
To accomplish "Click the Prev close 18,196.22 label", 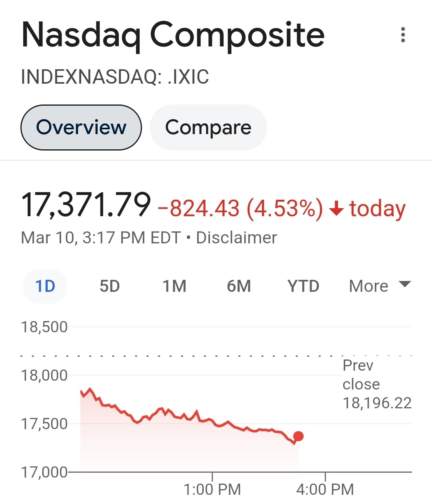I will pyautogui.click(x=377, y=384).
